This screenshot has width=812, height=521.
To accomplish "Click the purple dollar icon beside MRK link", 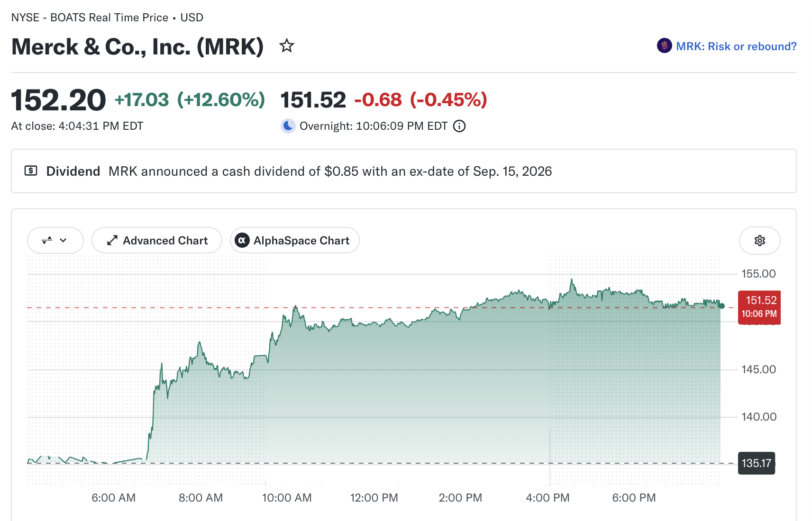I will pyautogui.click(x=664, y=46).
